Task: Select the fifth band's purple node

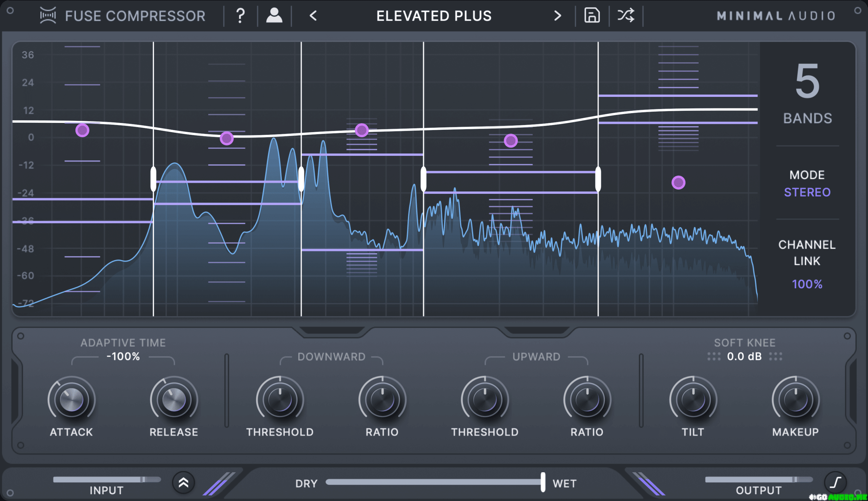Action: pyautogui.click(x=678, y=182)
